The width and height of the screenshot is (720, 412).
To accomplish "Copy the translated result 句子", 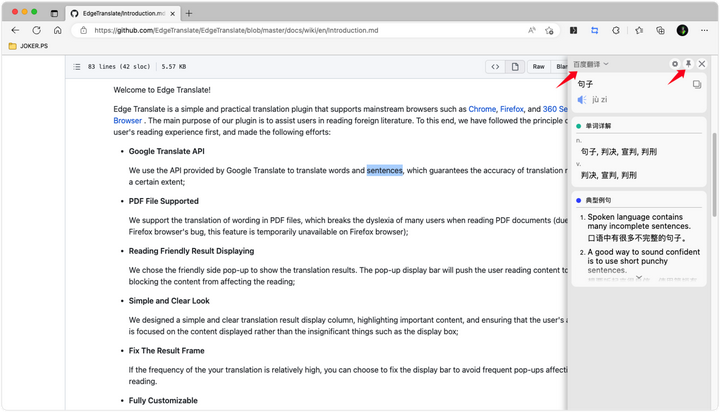I will point(697,85).
